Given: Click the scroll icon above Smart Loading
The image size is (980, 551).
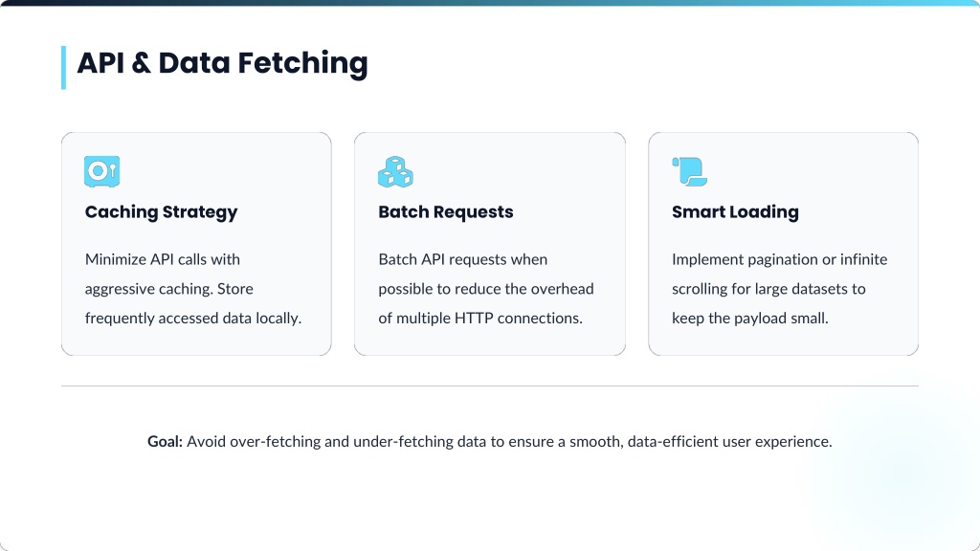Looking at the screenshot, I should coord(689,171).
